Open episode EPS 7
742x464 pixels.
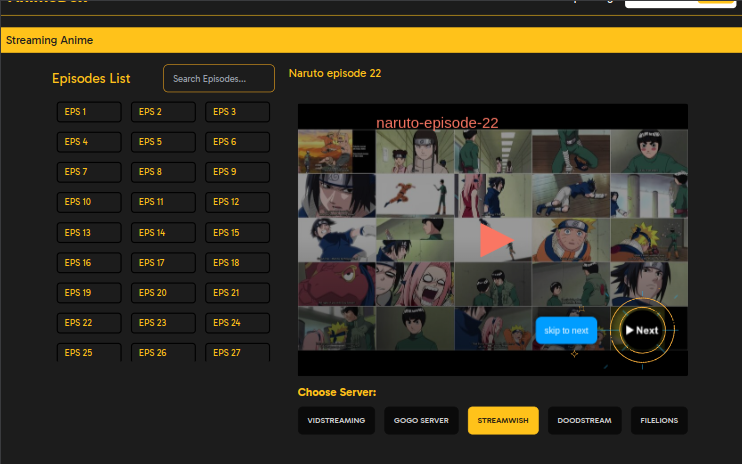point(89,172)
